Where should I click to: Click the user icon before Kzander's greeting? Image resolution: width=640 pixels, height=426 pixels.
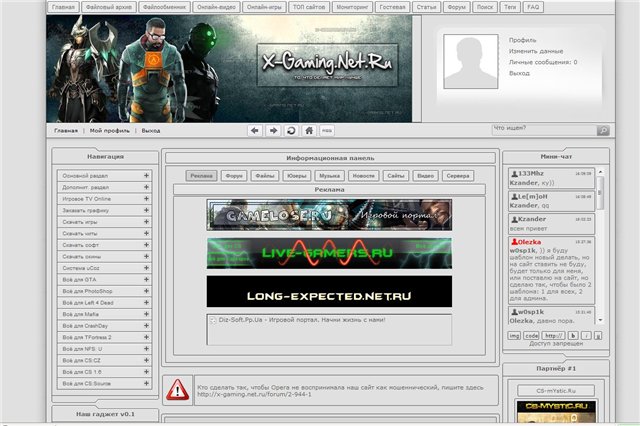[514, 219]
